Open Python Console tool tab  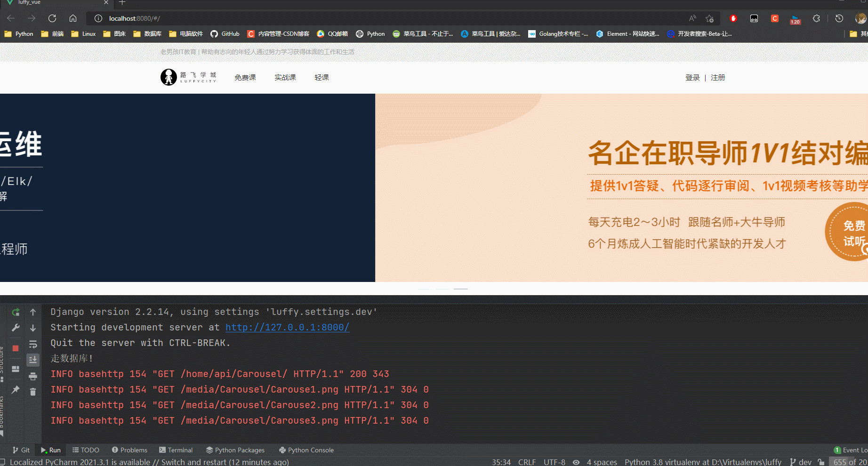click(306, 450)
